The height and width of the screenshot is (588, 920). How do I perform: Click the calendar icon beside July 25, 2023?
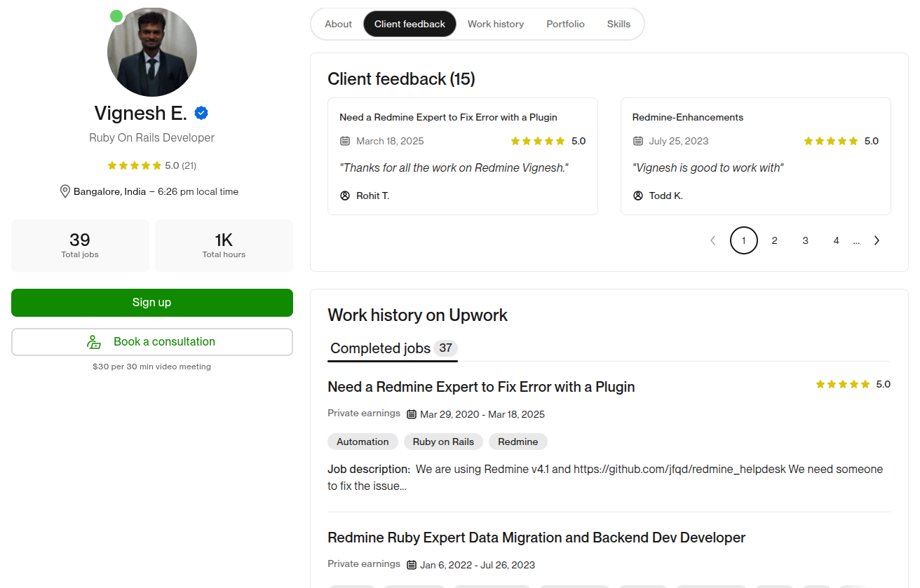click(x=637, y=141)
